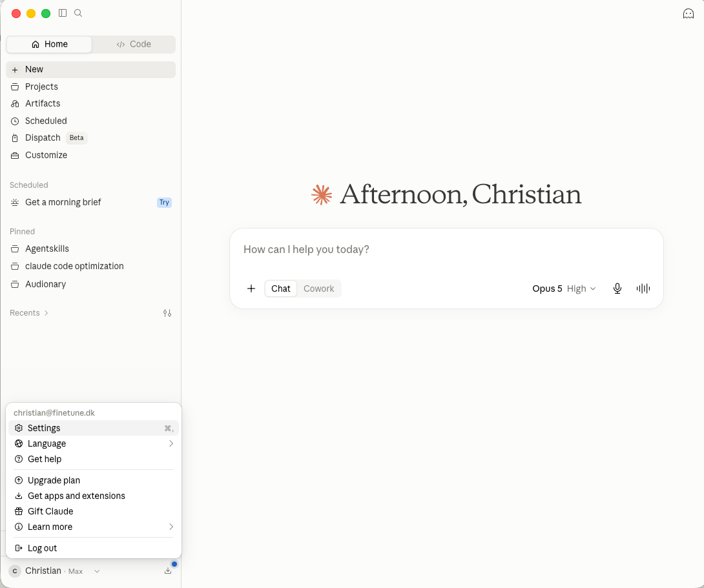The height and width of the screenshot is (588, 704).
Task: Click Log out
Action: (94, 548)
